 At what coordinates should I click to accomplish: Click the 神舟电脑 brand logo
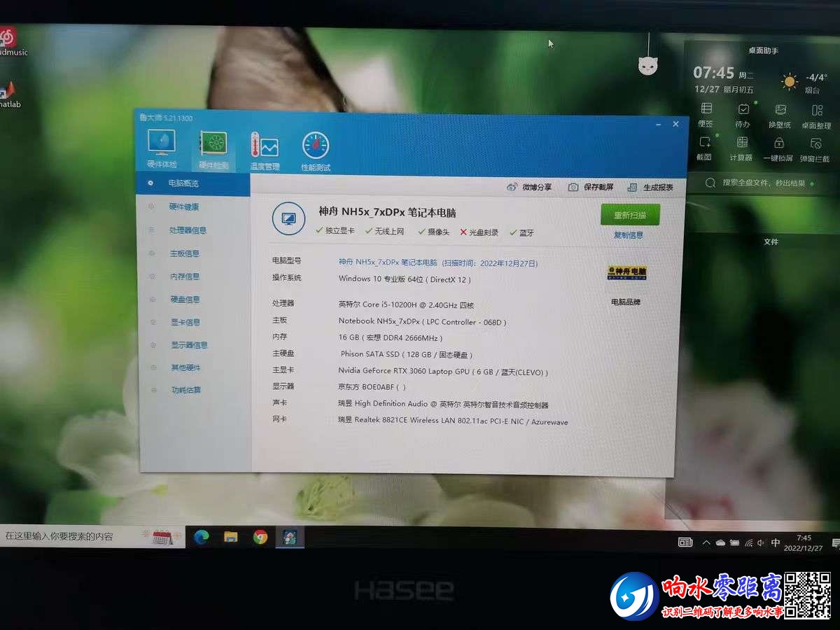tap(626, 273)
